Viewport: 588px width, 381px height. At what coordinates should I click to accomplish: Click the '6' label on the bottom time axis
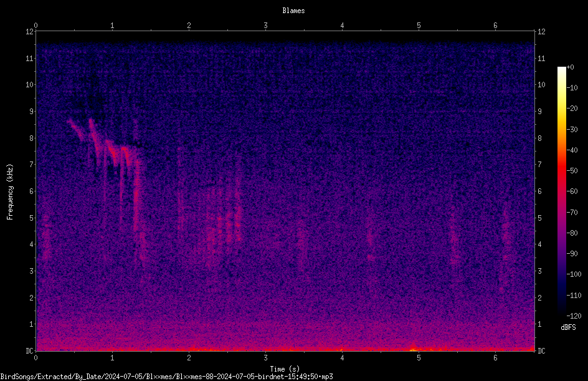495,358
